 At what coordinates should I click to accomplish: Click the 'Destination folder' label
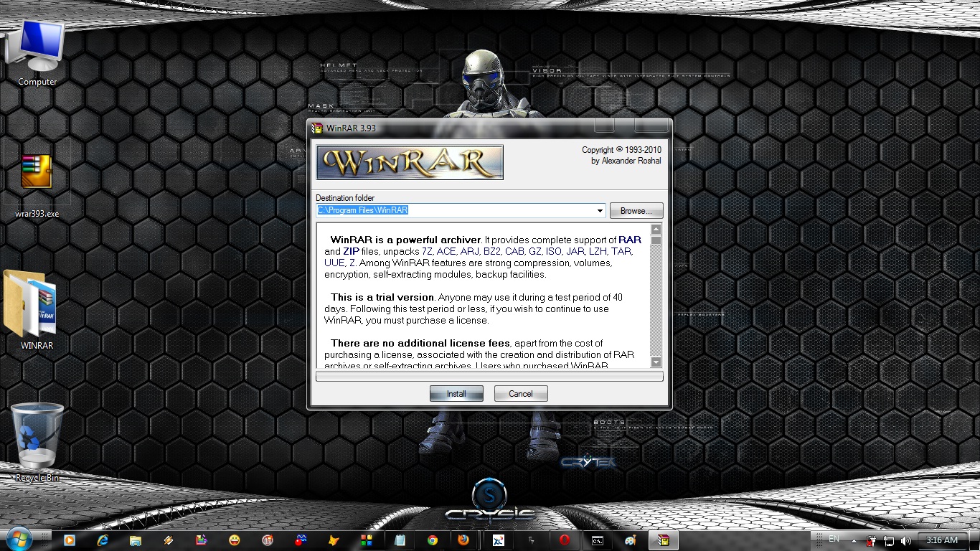pos(345,198)
